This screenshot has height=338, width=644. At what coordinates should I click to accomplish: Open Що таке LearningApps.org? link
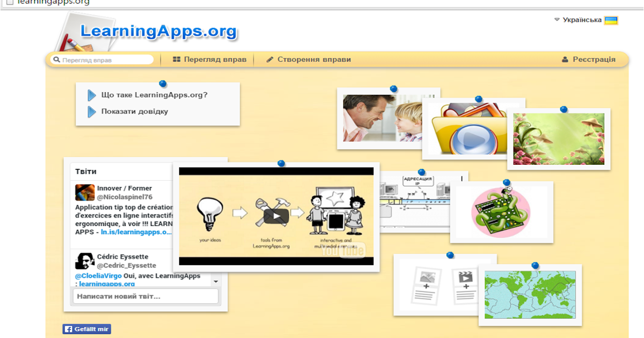[x=154, y=95]
